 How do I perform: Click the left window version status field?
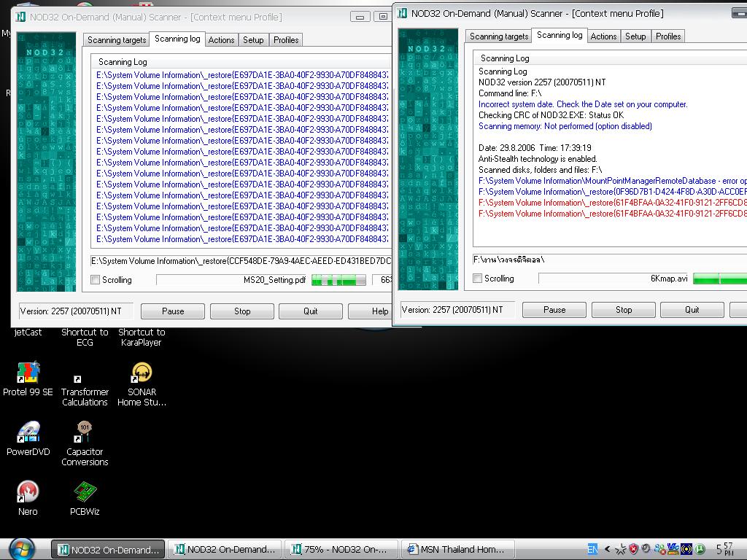coord(76,311)
